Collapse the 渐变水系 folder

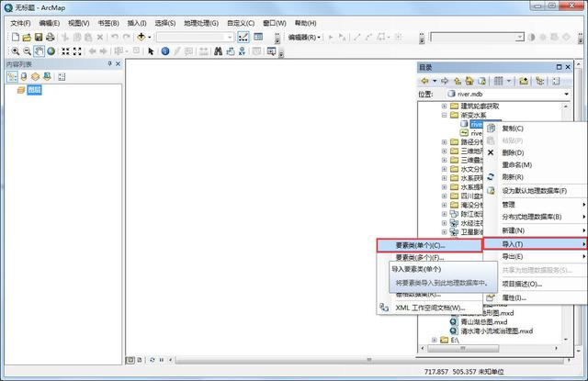(x=444, y=115)
